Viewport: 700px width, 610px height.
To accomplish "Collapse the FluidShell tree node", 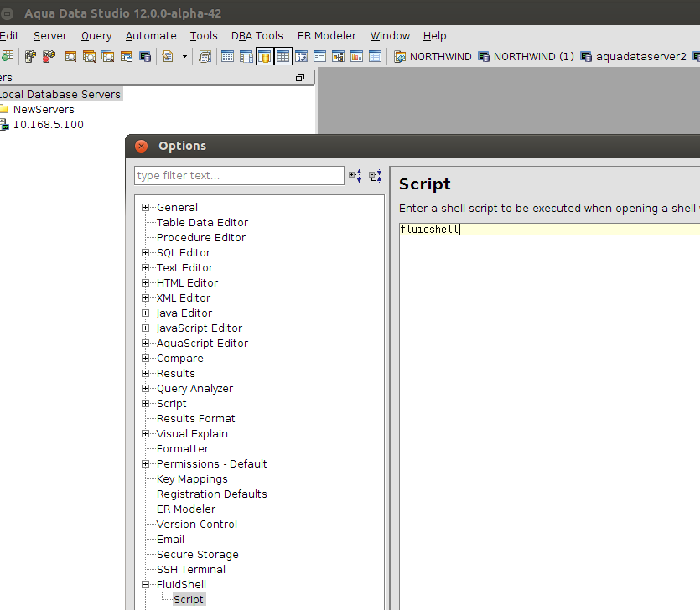I will coord(145,585).
